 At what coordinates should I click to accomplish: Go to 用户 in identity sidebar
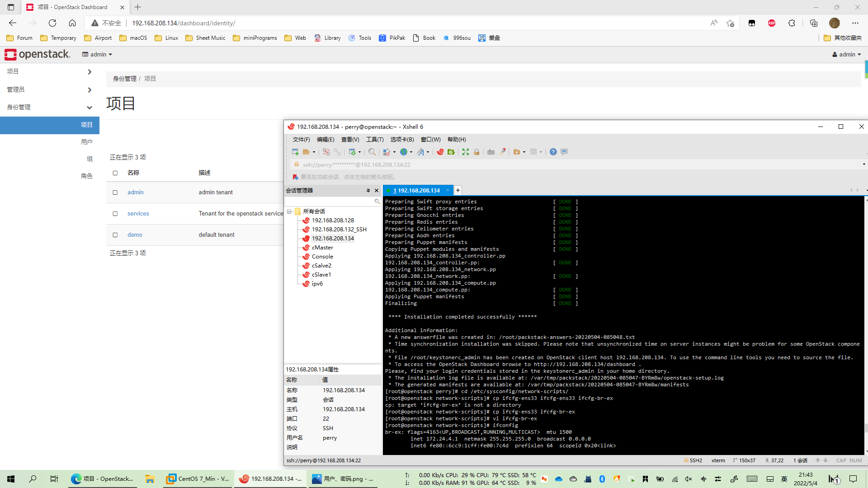tap(86, 142)
